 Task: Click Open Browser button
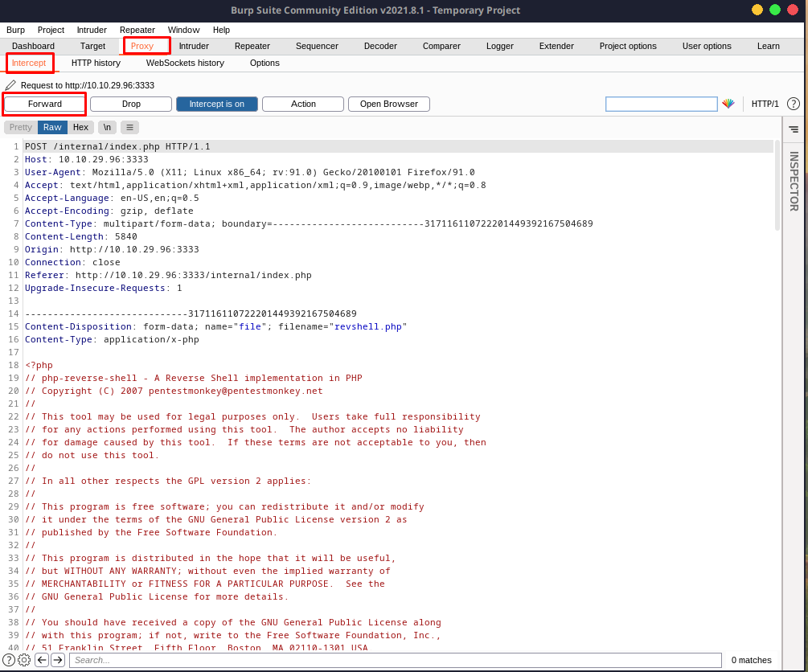coord(389,104)
